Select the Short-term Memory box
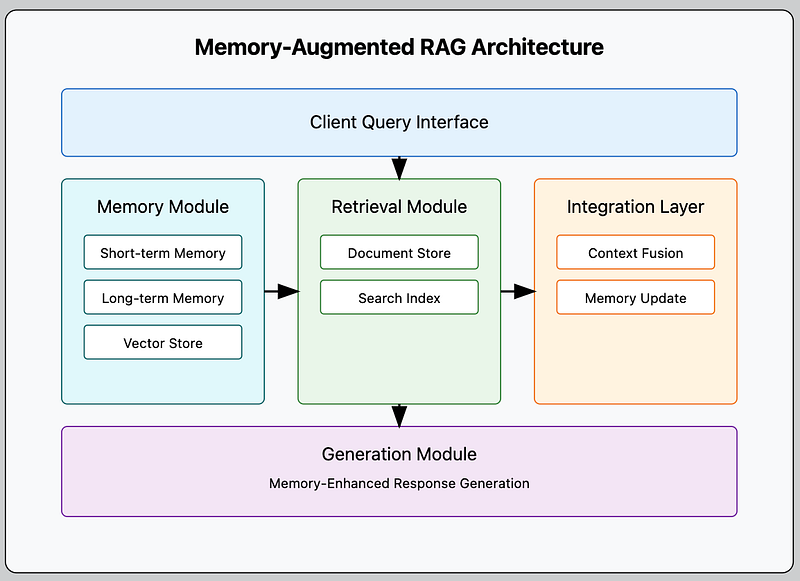This screenshot has width=800, height=581. (163, 252)
